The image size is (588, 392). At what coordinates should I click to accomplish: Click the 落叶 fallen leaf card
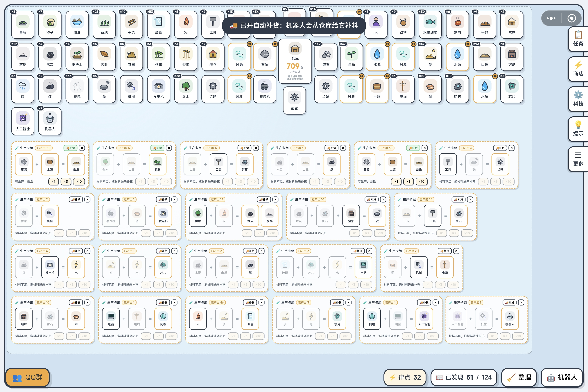point(104,57)
